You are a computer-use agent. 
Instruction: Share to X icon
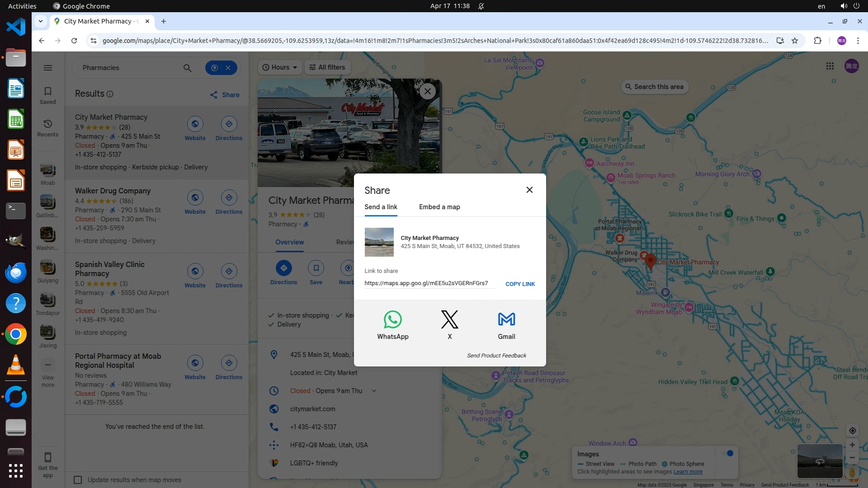coord(449,319)
